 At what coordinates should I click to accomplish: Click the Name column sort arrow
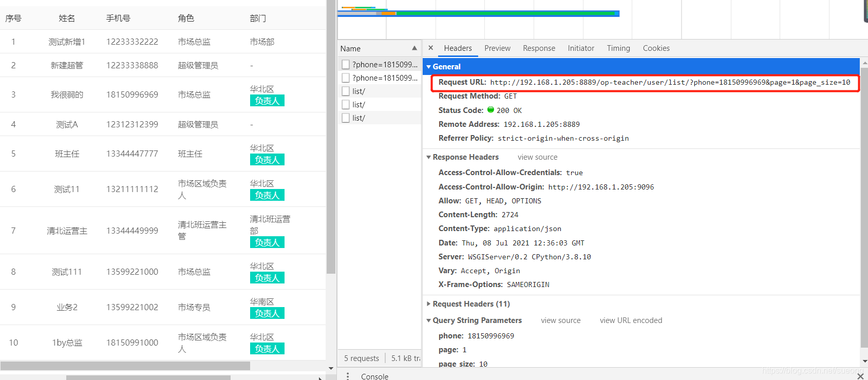click(x=414, y=48)
